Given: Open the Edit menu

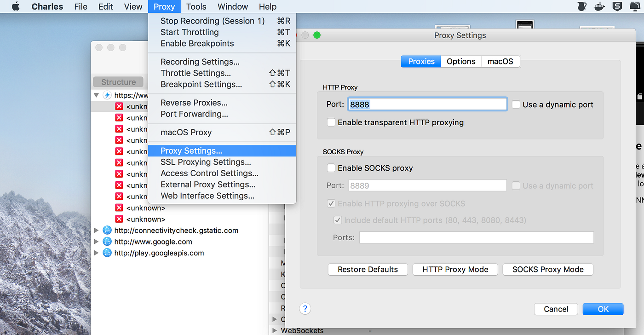Looking at the screenshot, I should point(106,6).
